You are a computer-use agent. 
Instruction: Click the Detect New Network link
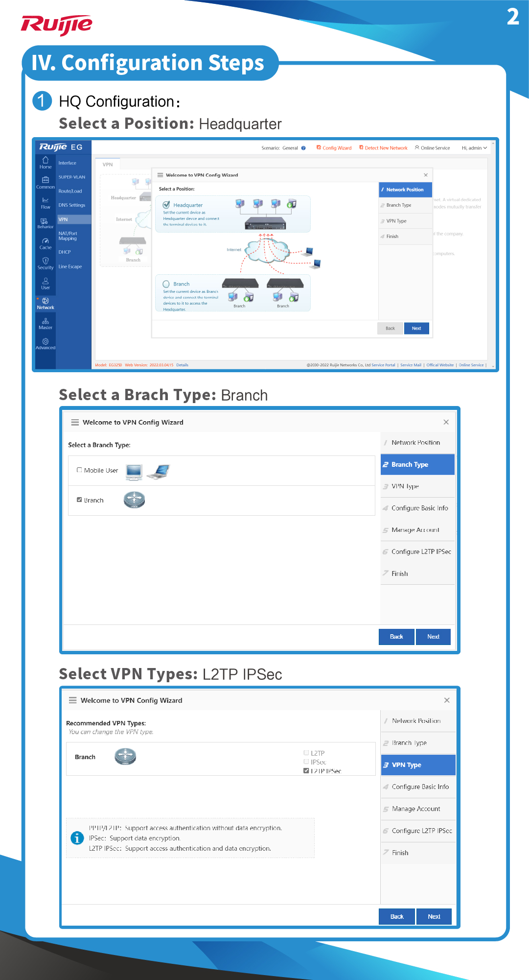(383, 148)
